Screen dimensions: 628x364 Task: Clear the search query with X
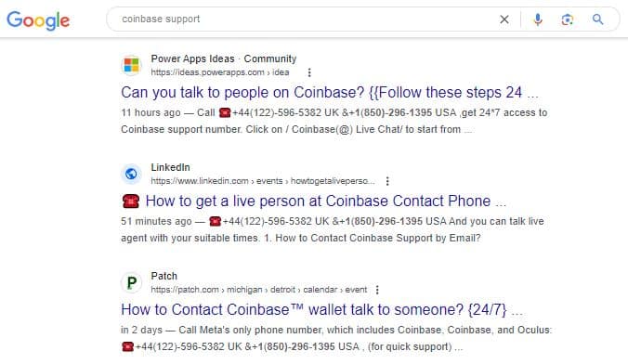click(x=504, y=19)
